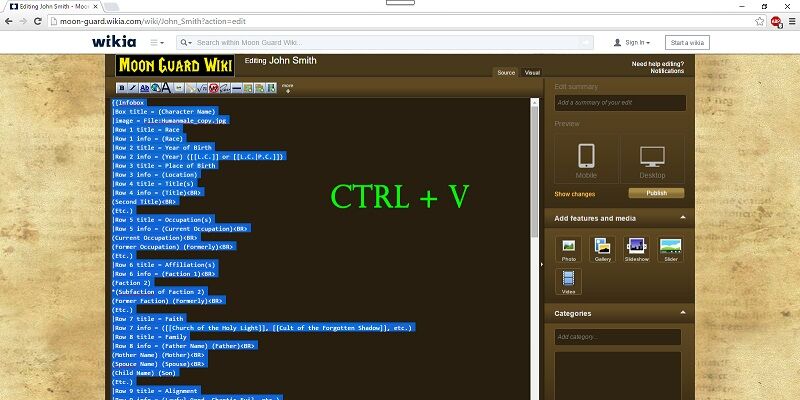Insert internal link (Ab) from toolbar
The image size is (800, 400).
144,88
